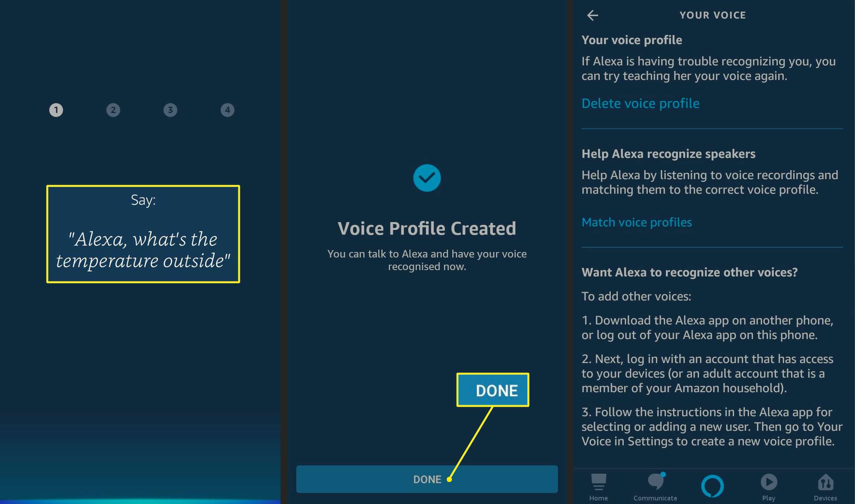Tap step 4 circle progress indicator
The image size is (855, 504).
pyautogui.click(x=228, y=110)
